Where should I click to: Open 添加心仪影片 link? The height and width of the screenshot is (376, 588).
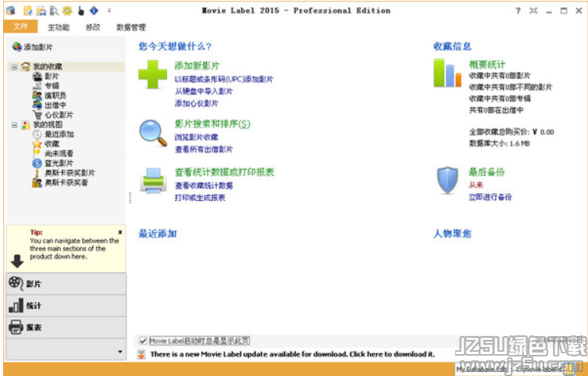197,103
